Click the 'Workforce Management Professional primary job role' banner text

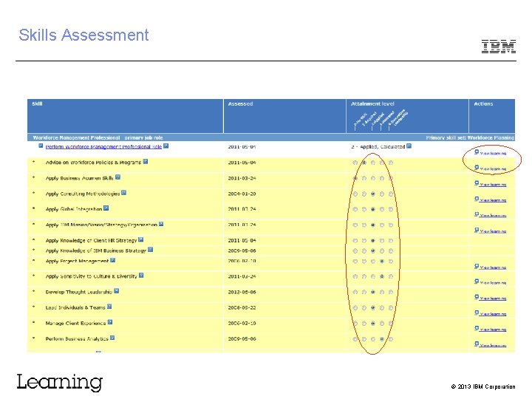pos(98,137)
